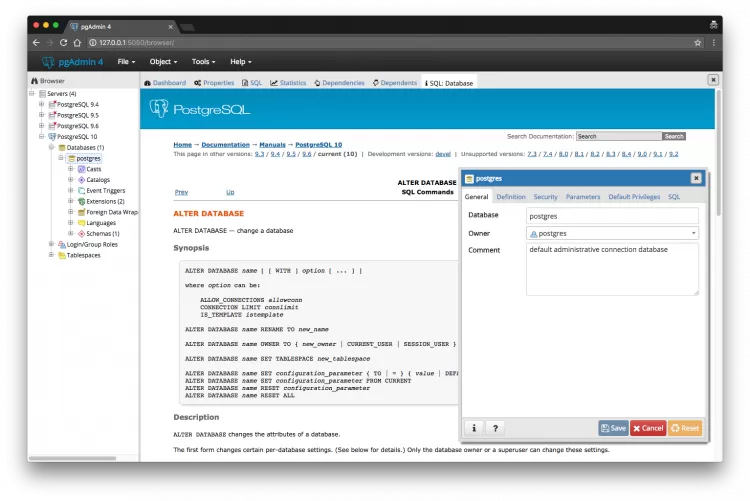The width and height of the screenshot is (750, 501).
Task: Click the Event Triggers node icon
Action: pos(81,190)
